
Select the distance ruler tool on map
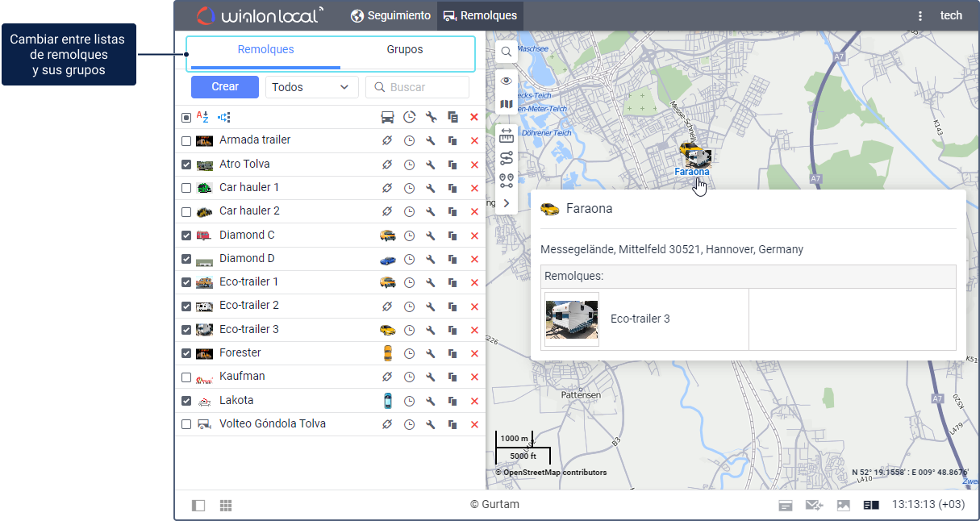507,135
